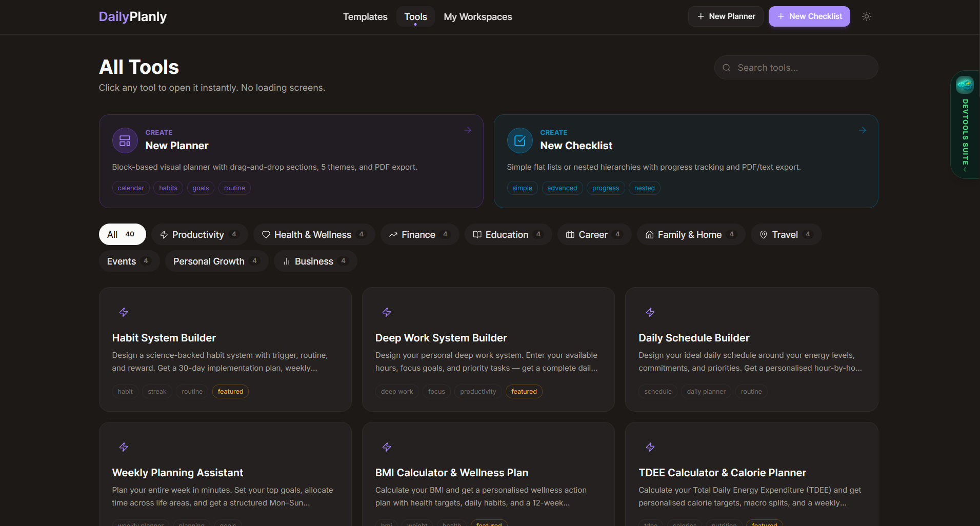Filter tools by Events
The width and height of the screenshot is (980, 526).
[129, 261]
